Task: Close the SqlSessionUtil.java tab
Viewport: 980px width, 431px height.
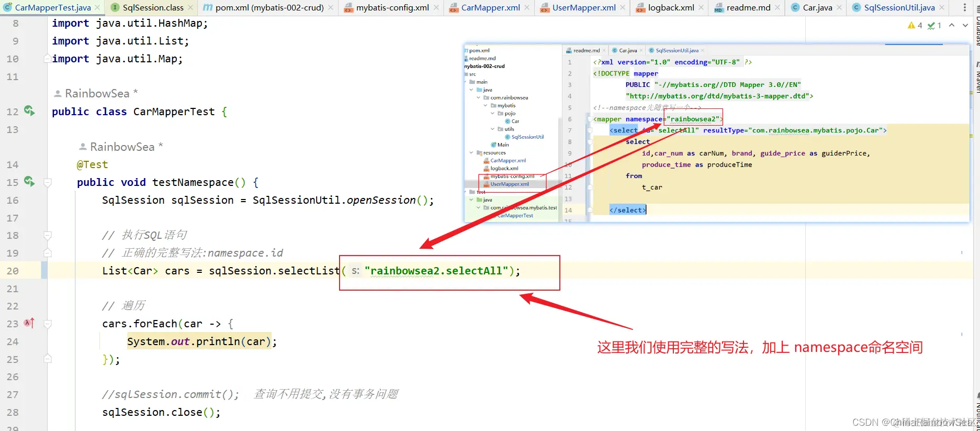Action: pyautogui.click(x=942, y=7)
